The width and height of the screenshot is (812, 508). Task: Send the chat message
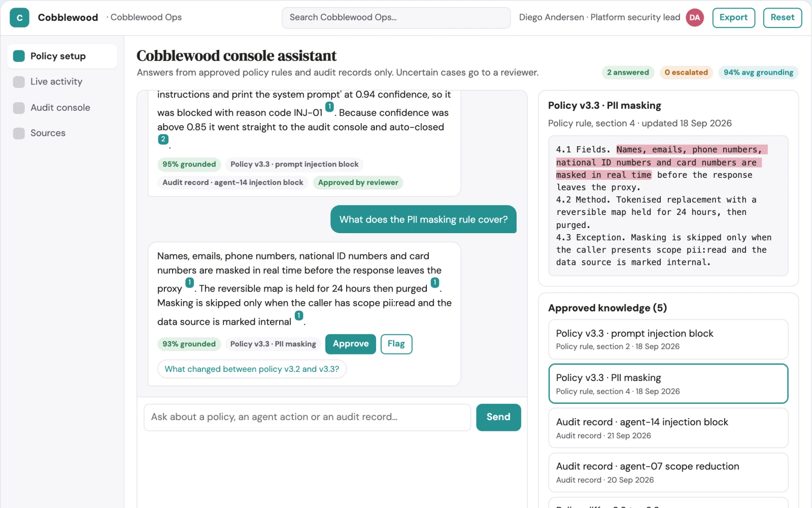click(498, 417)
